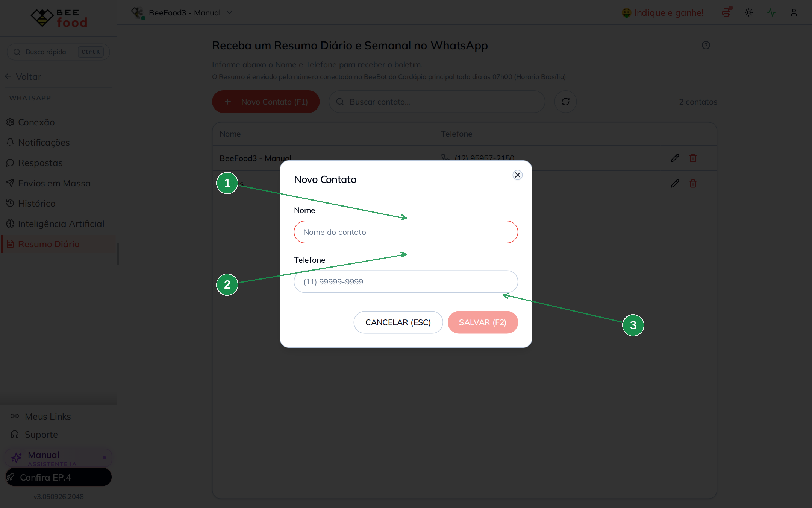Open the printer icon in header

[727, 12]
